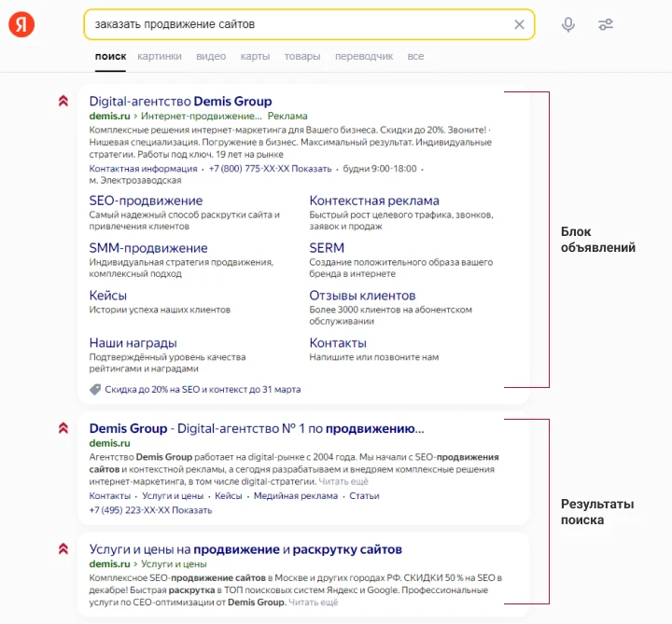Open the Контекстная реклама link
The height and width of the screenshot is (624, 672).
(x=374, y=201)
